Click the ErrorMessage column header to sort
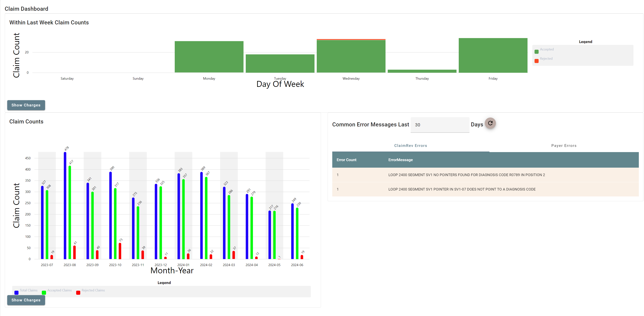644x316 pixels. click(401, 160)
